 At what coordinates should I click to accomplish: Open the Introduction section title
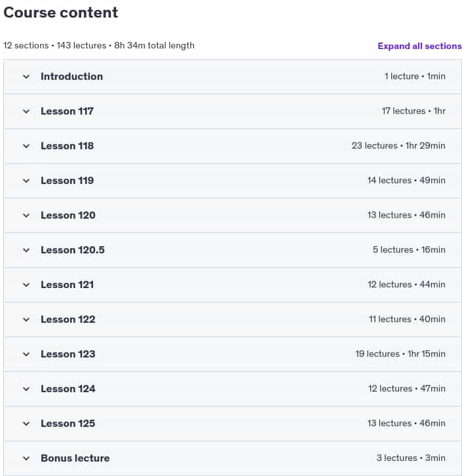pos(71,77)
